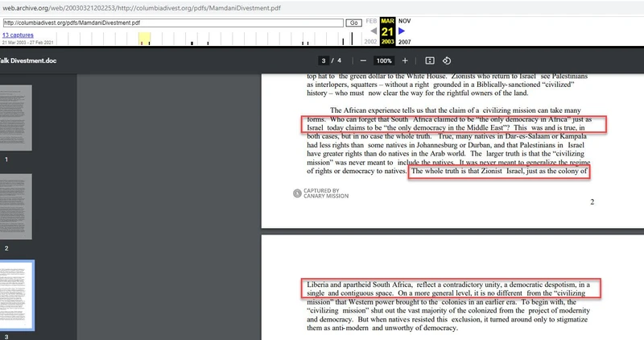Image resolution: width=644 pixels, height=340 pixels.
Task: Click capture range "21 Mar 2003 - 27 Feb 2021"
Action: click(x=28, y=43)
